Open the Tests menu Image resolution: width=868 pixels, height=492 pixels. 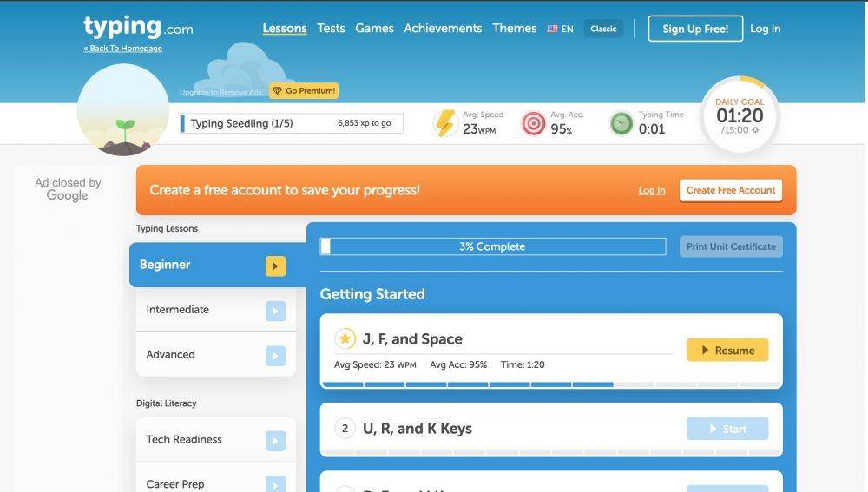(x=331, y=29)
